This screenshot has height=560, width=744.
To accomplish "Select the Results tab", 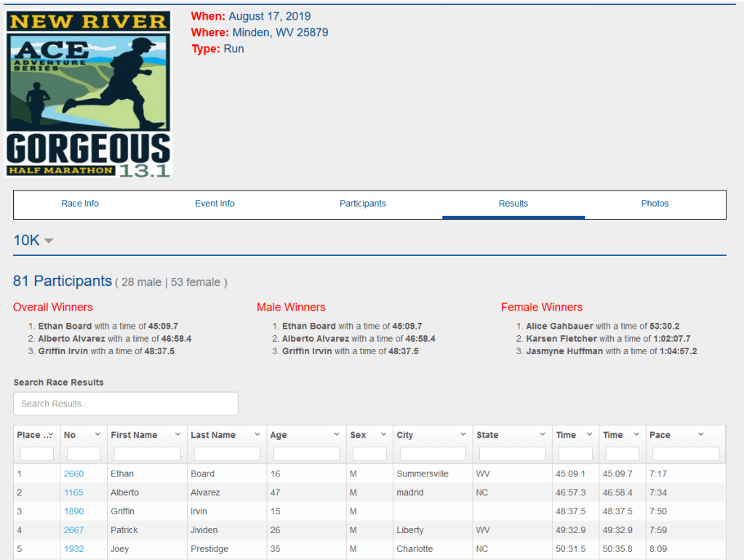I will pyautogui.click(x=513, y=204).
